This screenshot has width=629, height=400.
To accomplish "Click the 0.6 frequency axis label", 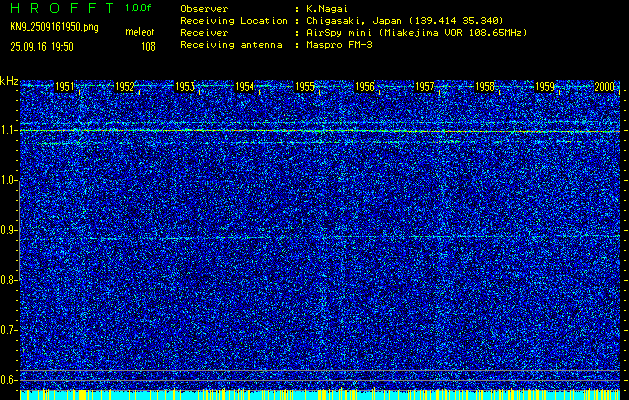I will [8, 380].
